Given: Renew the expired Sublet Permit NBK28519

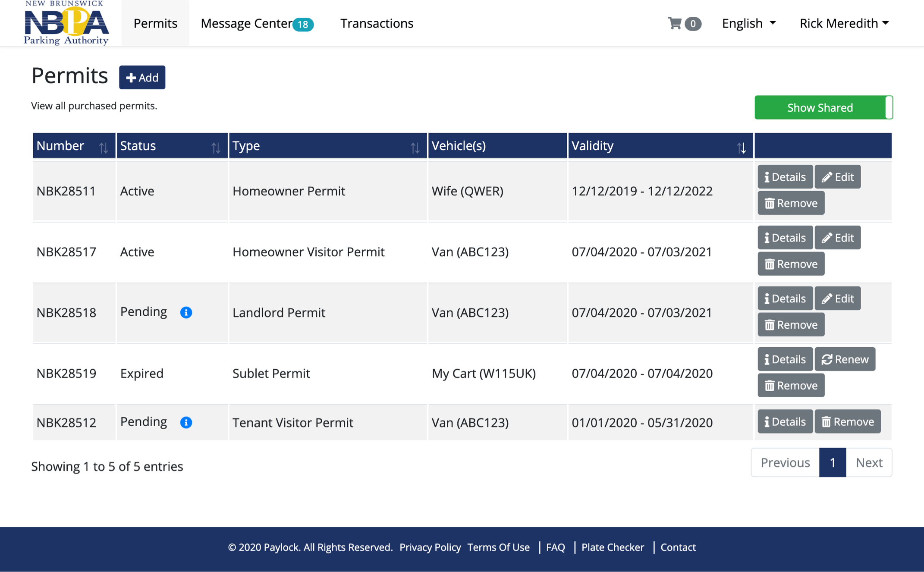Looking at the screenshot, I should coord(845,359).
